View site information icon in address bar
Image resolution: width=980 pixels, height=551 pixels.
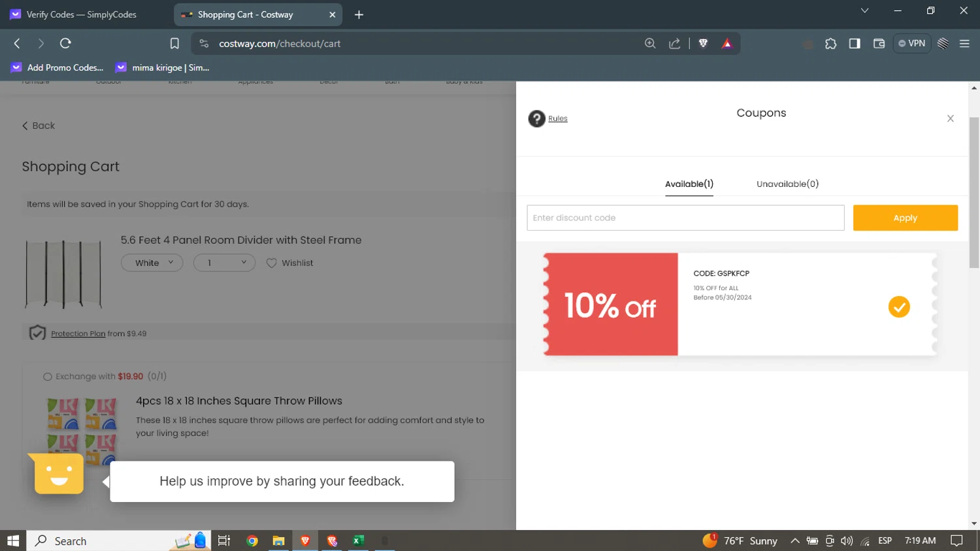204,43
